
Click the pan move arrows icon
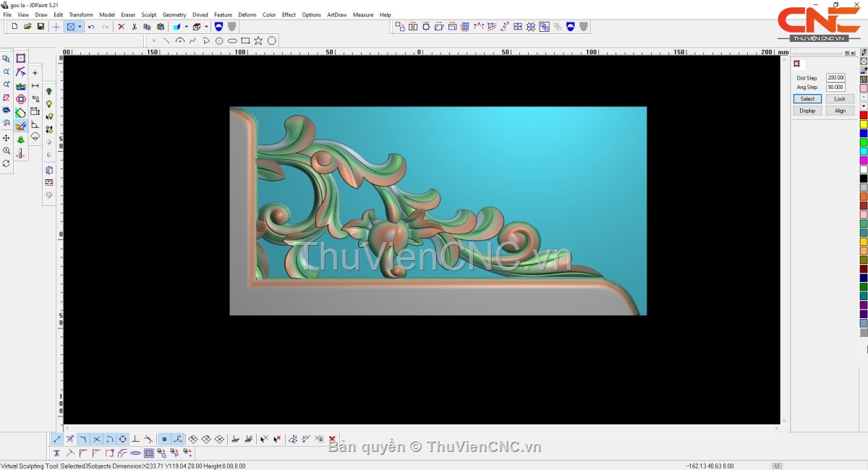point(7,138)
